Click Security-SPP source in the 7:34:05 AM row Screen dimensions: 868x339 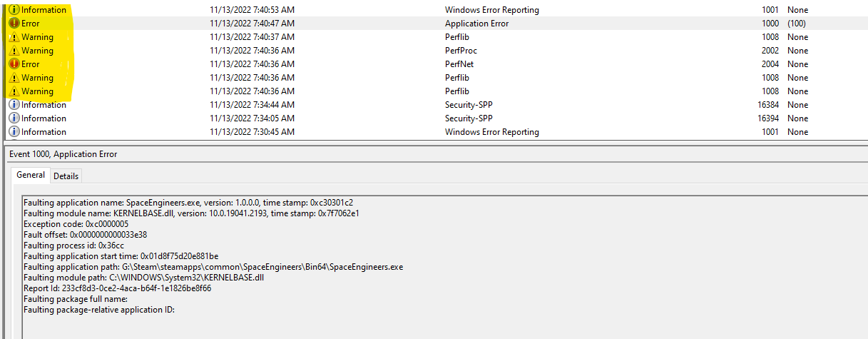(x=469, y=118)
